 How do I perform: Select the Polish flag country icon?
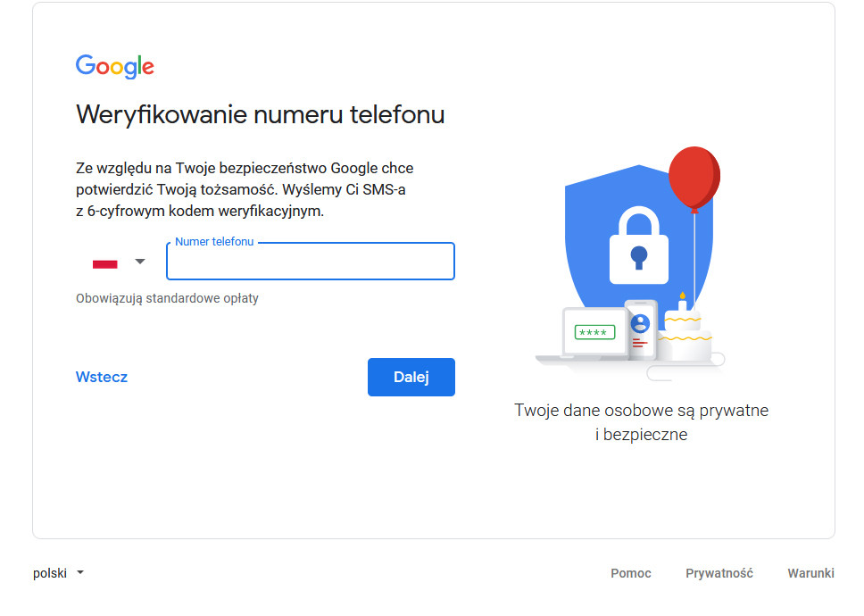tap(104, 262)
